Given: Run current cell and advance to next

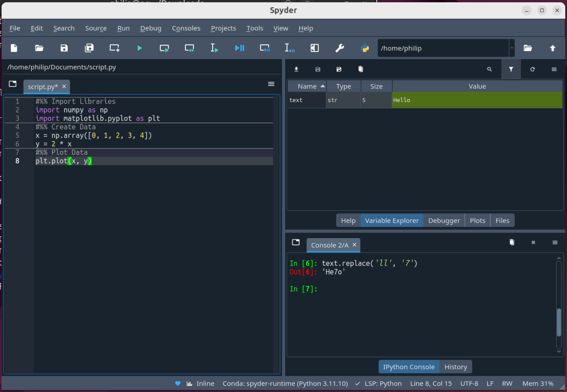Looking at the screenshot, I should click(189, 48).
